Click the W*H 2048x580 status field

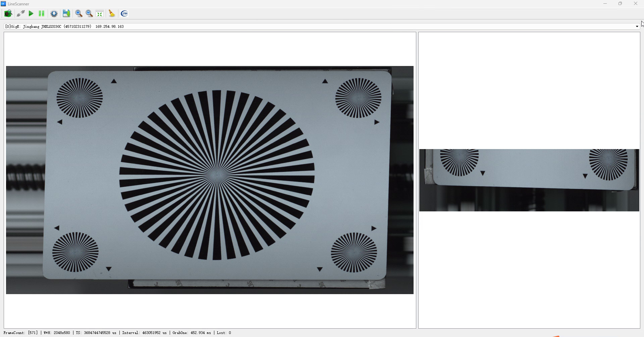(x=57, y=333)
